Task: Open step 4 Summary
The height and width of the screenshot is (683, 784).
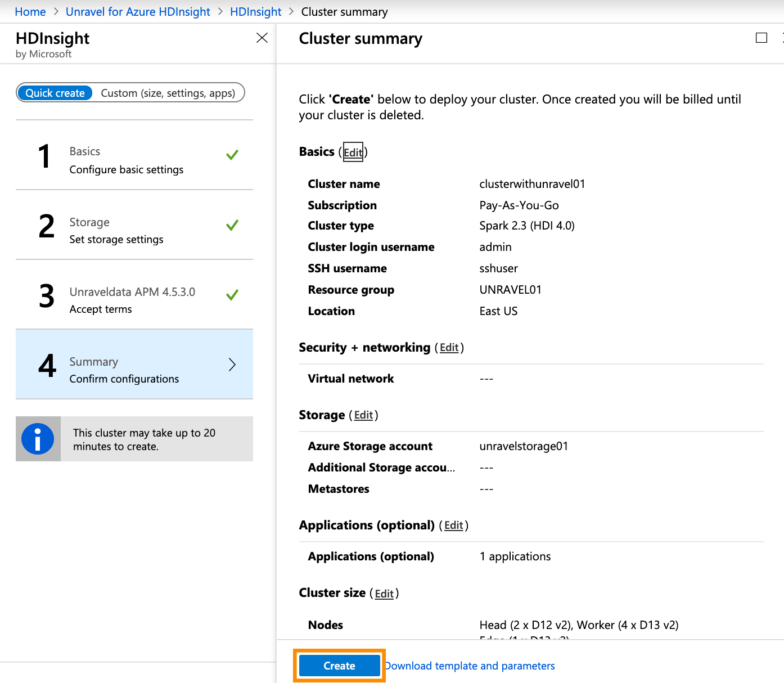Action: (x=134, y=365)
